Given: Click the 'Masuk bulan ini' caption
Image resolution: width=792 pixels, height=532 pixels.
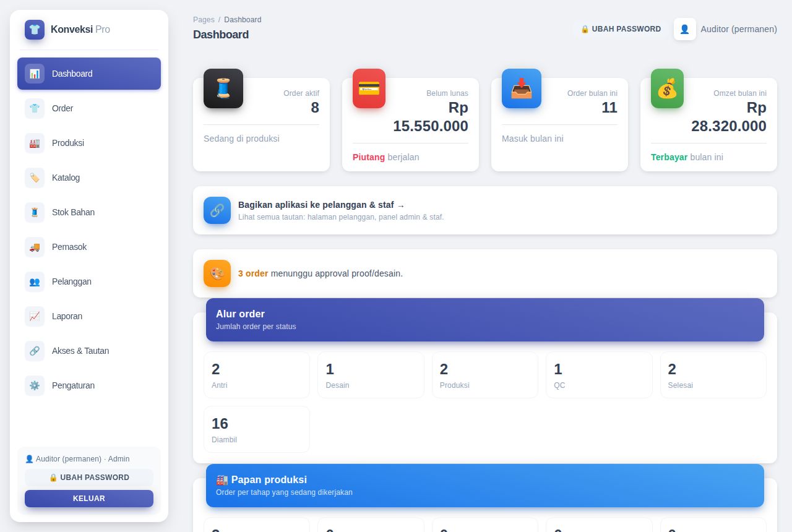Looking at the screenshot, I should click(x=533, y=139).
